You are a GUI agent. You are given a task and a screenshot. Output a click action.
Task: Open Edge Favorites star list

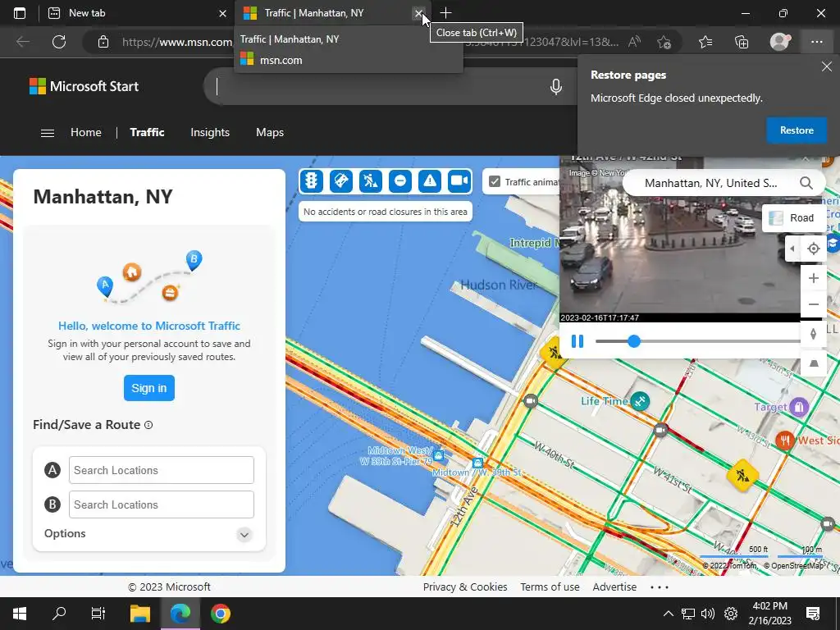click(705, 42)
